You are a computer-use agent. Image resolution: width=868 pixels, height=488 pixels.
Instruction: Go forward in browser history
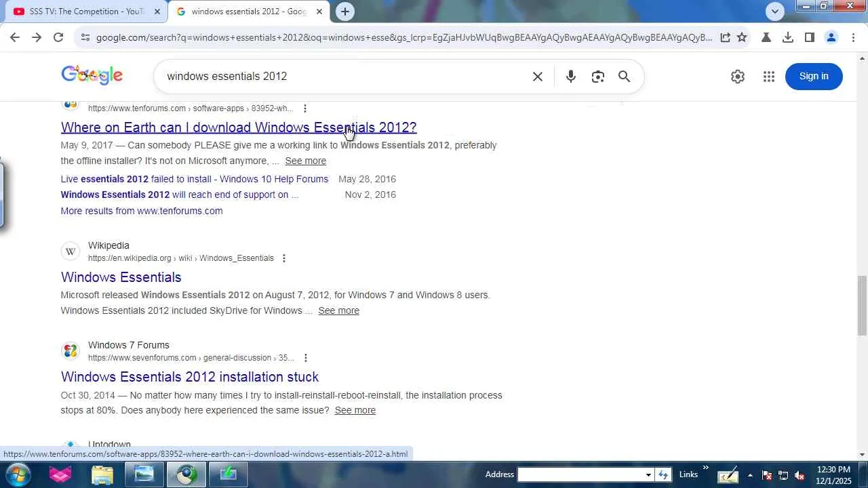tap(37, 38)
